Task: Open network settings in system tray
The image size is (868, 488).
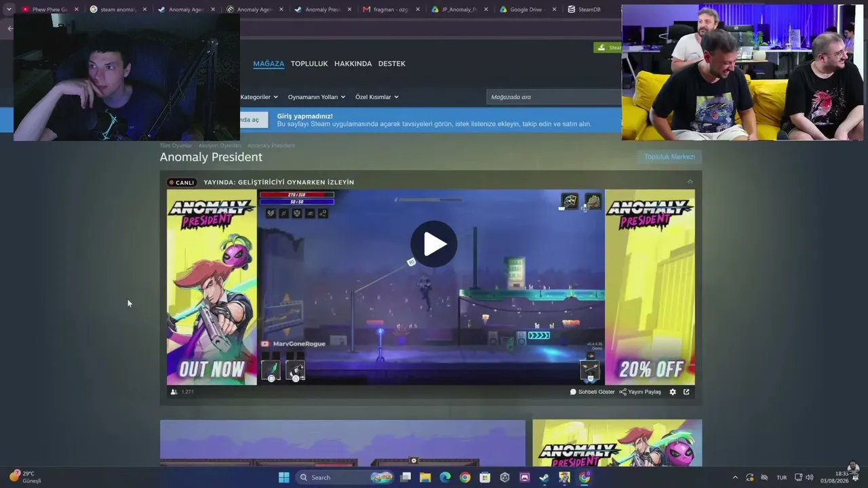Action: (798, 477)
